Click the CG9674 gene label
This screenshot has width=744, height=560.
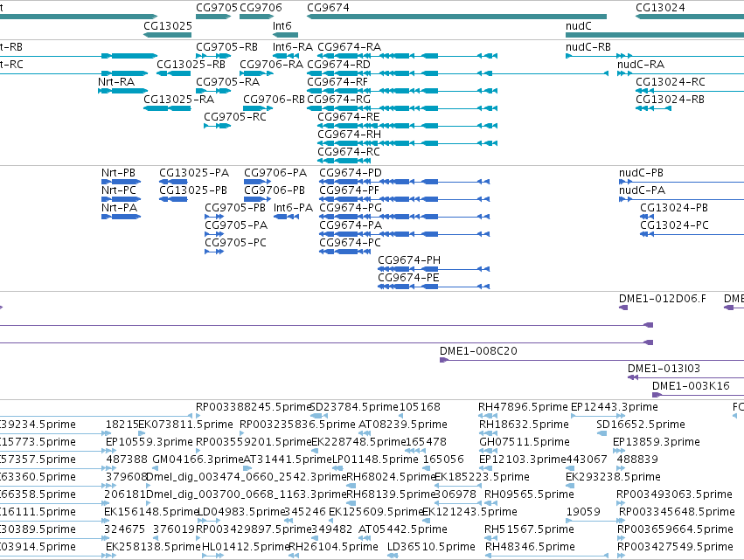tap(328, 8)
